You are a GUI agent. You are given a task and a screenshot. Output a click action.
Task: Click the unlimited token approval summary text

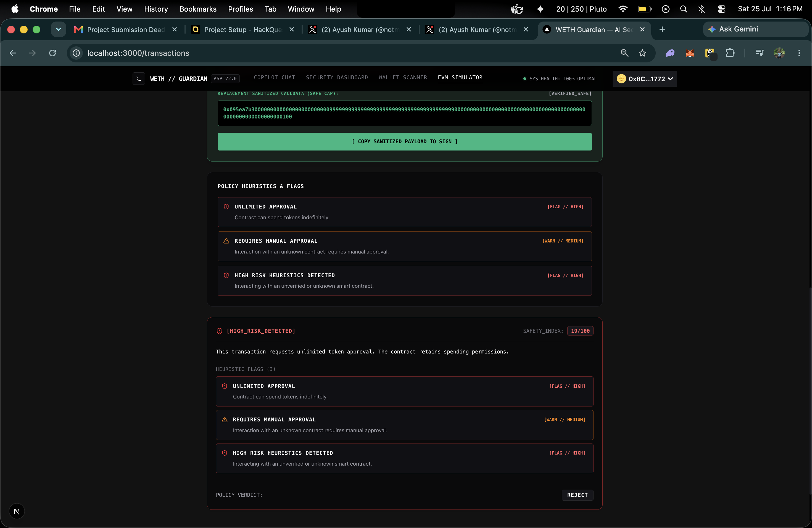tap(362, 352)
